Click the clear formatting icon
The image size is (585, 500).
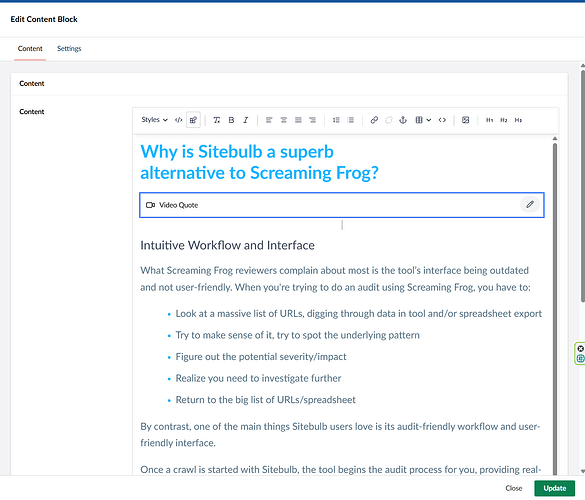pos(216,120)
